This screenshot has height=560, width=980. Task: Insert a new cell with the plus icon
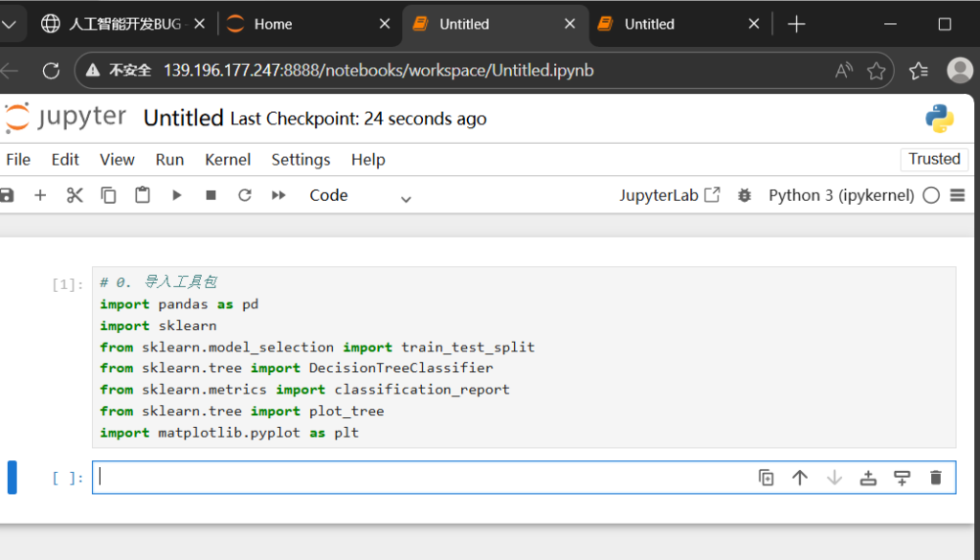40,195
